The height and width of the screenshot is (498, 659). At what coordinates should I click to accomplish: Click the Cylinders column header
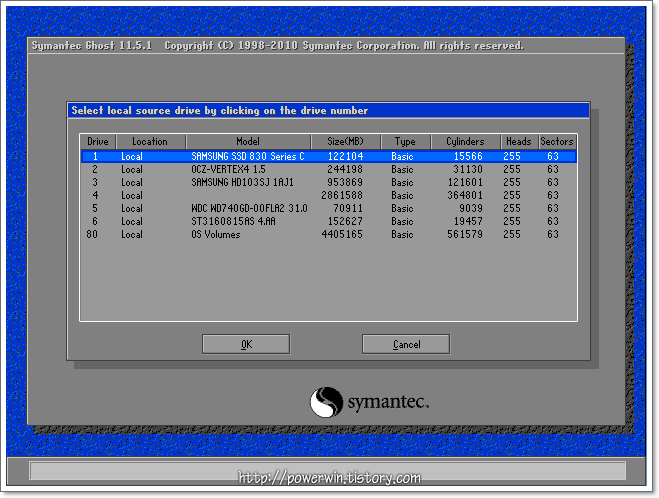click(x=465, y=142)
